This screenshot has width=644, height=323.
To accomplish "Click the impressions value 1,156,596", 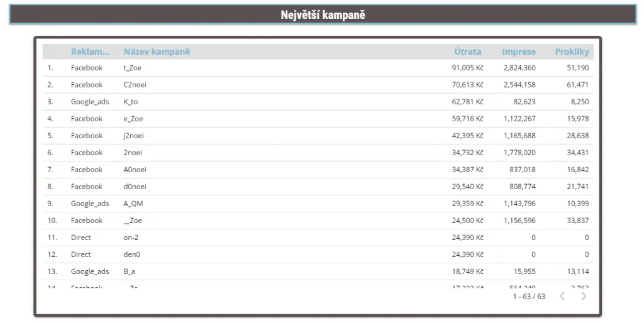I will tap(519, 221).
